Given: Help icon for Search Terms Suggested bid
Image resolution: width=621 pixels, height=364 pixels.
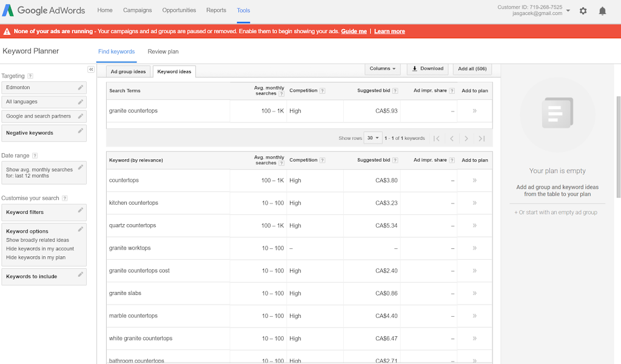Looking at the screenshot, I should 395,91.
